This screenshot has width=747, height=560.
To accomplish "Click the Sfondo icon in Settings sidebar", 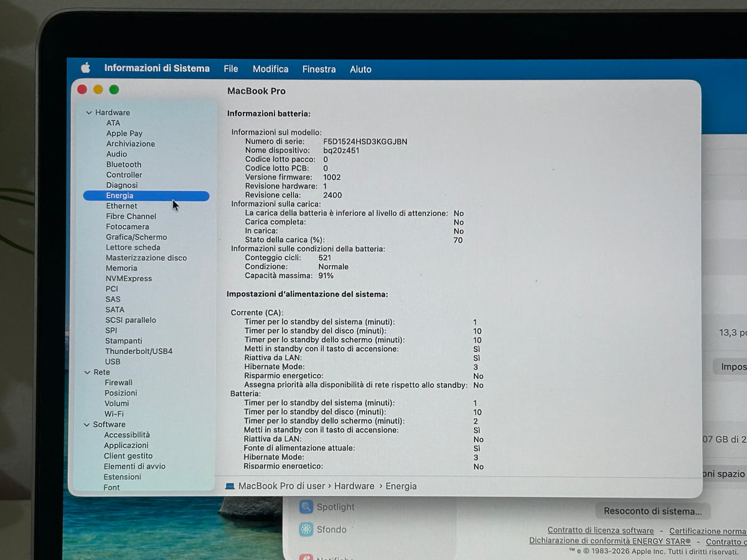I will click(306, 530).
